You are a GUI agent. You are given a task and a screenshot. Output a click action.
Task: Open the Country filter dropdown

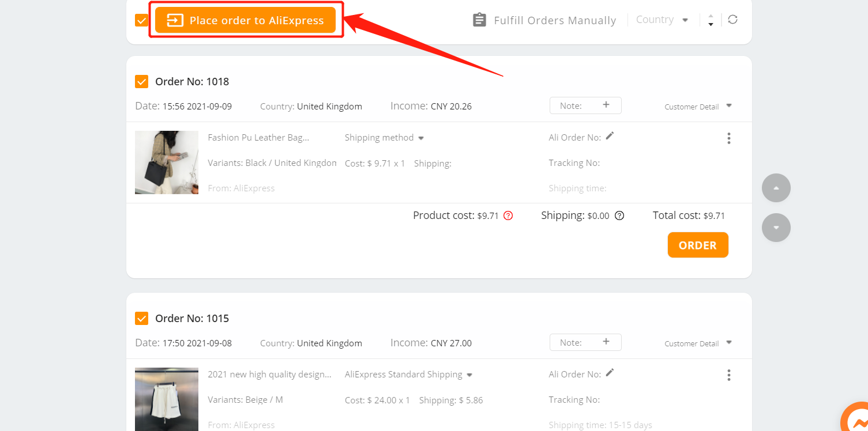pyautogui.click(x=662, y=20)
